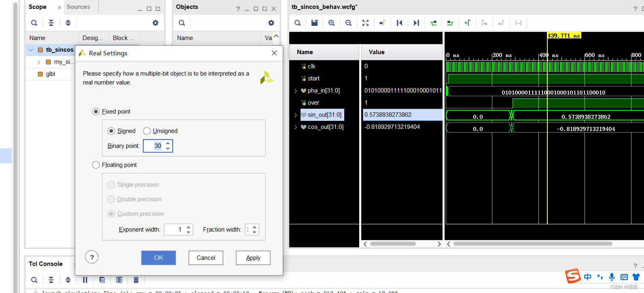This screenshot has height=293, width=644.
Task: Clear the Tcl Console with trash icon
Action: click(x=136, y=280)
